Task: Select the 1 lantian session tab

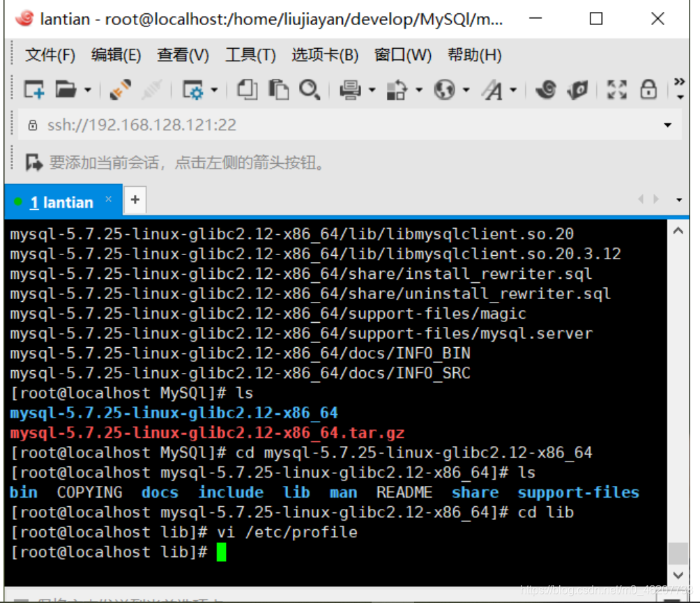Action: coord(63,202)
